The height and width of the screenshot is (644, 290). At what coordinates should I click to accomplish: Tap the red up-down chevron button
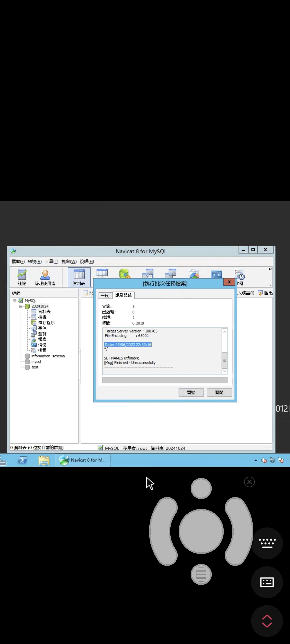coord(267,621)
